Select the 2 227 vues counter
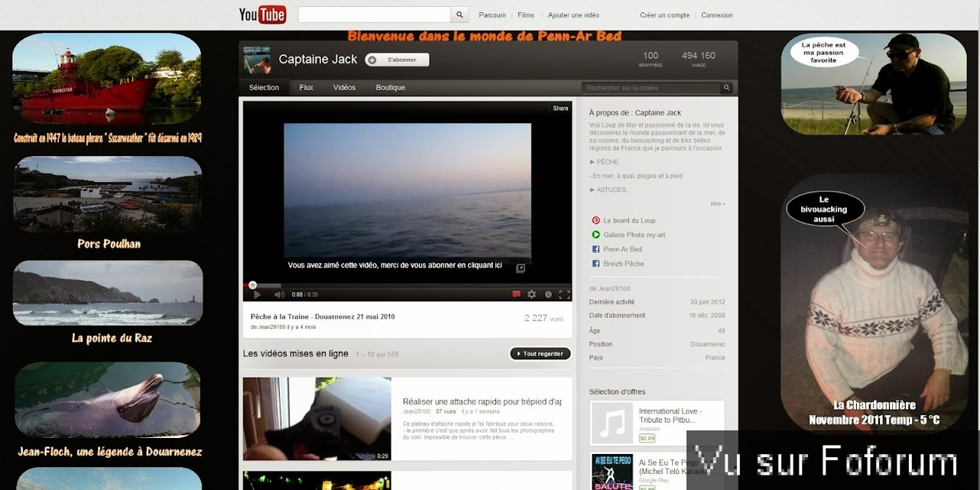 coord(544,318)
